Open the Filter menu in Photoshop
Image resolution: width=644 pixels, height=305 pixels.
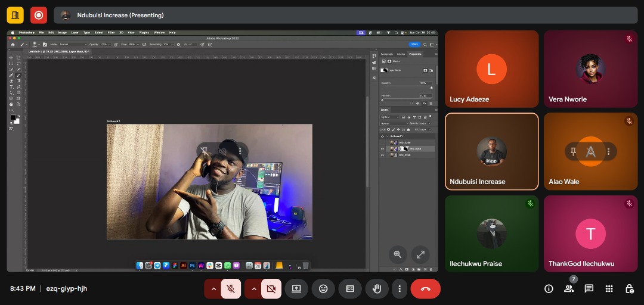point(111,32)
